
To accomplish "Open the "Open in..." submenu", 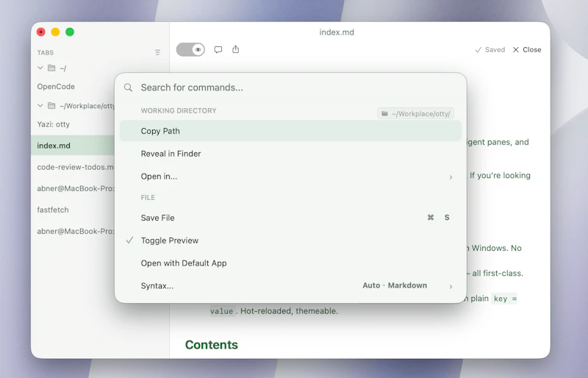I will coord(290,176).
